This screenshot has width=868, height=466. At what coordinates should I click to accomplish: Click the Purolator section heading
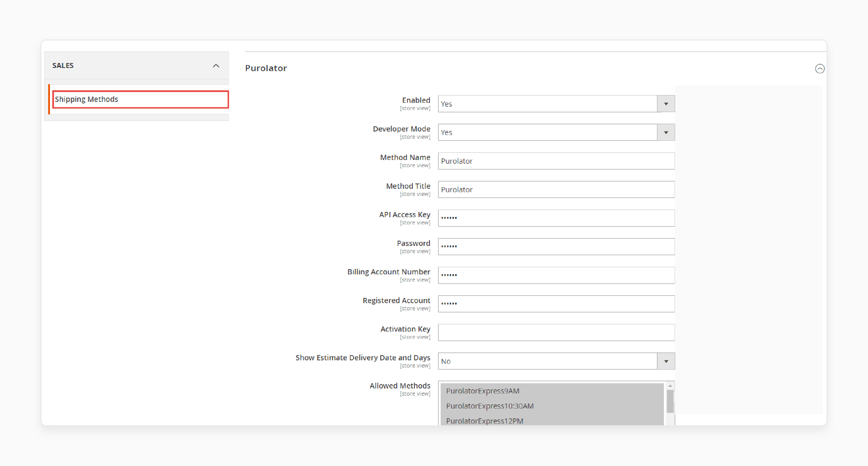click(266, 68)
